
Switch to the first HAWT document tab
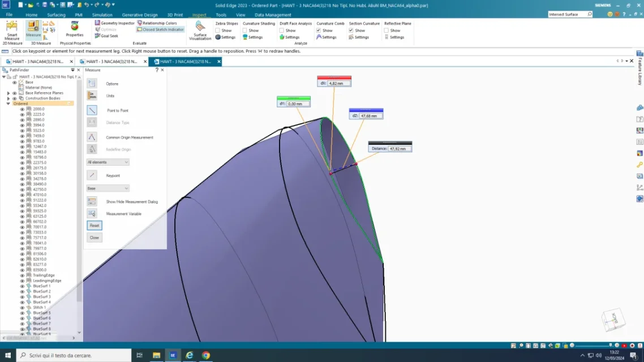point(37,62)
